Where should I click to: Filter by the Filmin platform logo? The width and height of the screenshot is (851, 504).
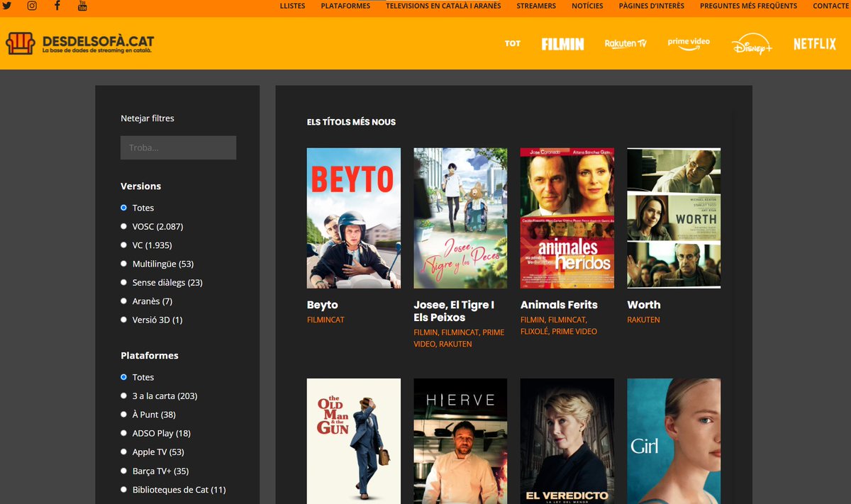(x=562, y=44)
